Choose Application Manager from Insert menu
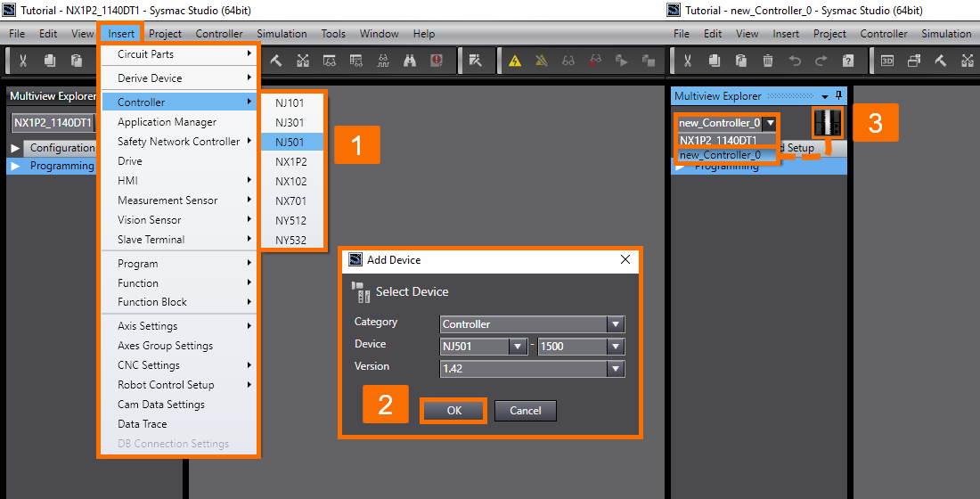This screenshot has width=980, height=499. coord(179,122)
